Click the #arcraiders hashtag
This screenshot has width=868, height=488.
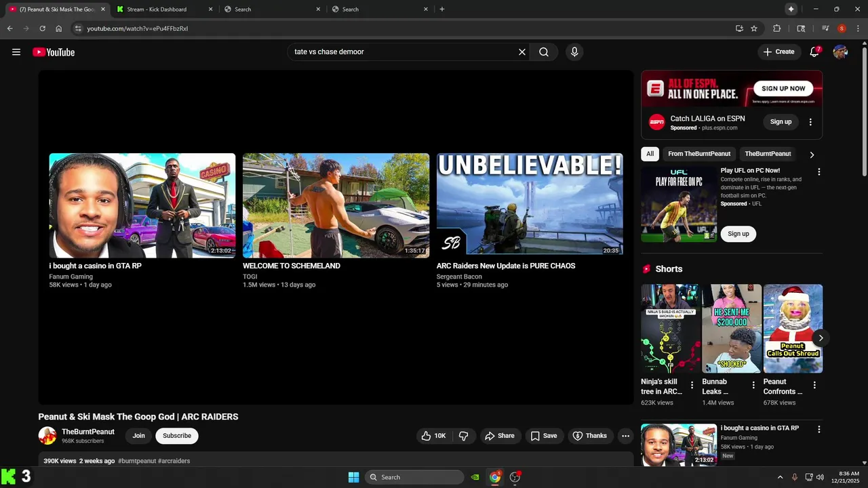174,461
